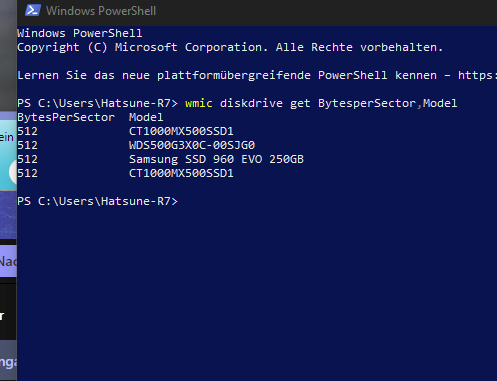Click empty console area below the prompt
The width and height of the screenshot is (497, 381).
257,293
